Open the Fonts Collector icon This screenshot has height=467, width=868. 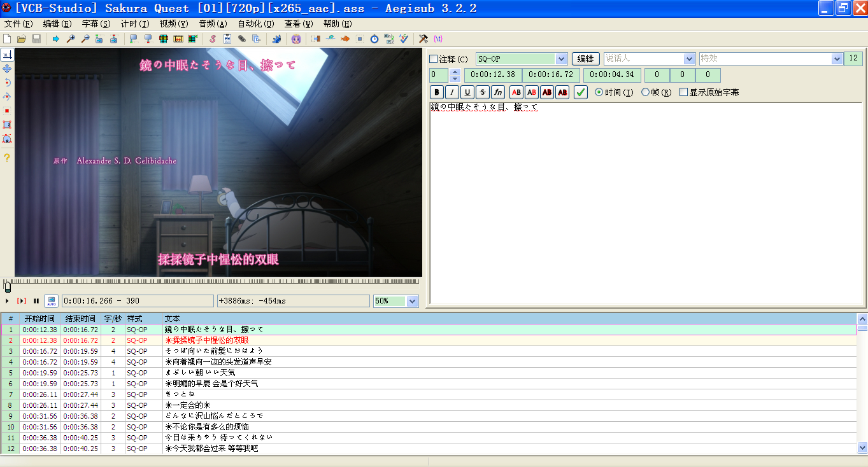tap(256, 39)
